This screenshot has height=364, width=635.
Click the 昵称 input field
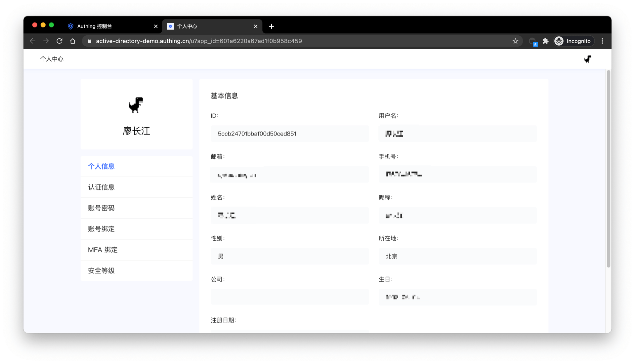[458, 216]
